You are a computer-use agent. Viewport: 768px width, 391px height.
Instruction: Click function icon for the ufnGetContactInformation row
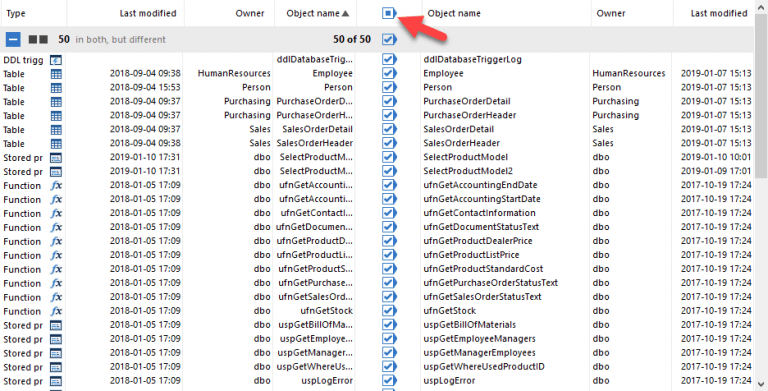click(56, 214)
